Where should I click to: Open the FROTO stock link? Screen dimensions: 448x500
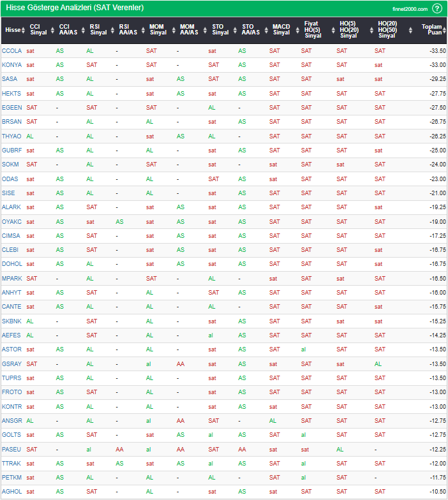click(x=11, y=392)
